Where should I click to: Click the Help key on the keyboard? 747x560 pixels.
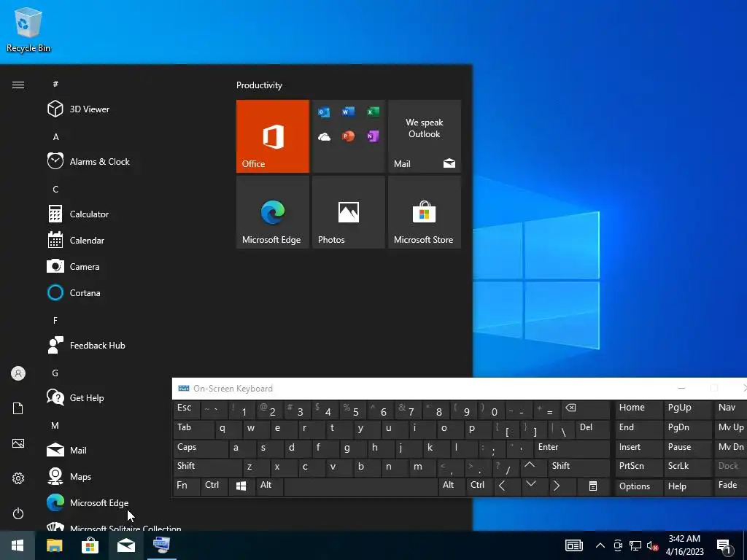tap(686, 486)
